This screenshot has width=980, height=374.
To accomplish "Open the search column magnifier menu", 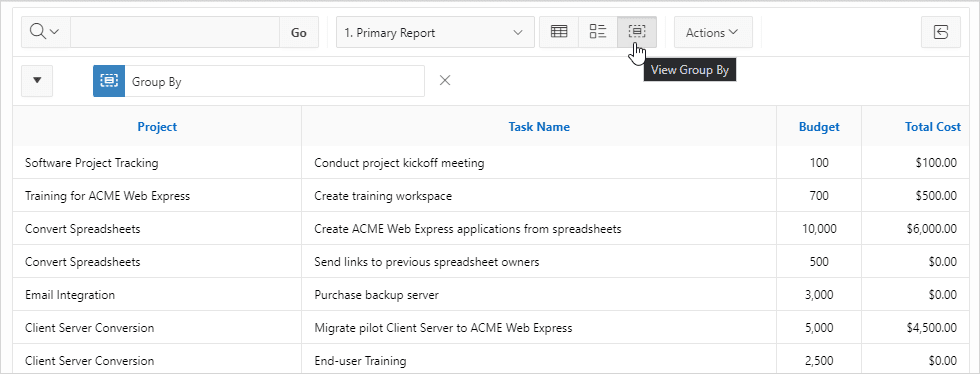I will [46, 33].
